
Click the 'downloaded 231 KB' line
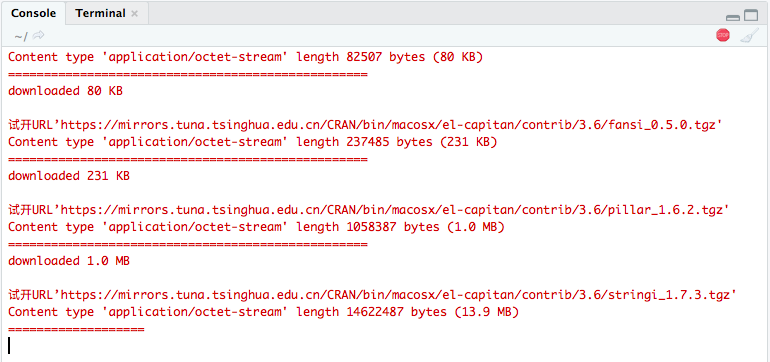coord(69,176)
